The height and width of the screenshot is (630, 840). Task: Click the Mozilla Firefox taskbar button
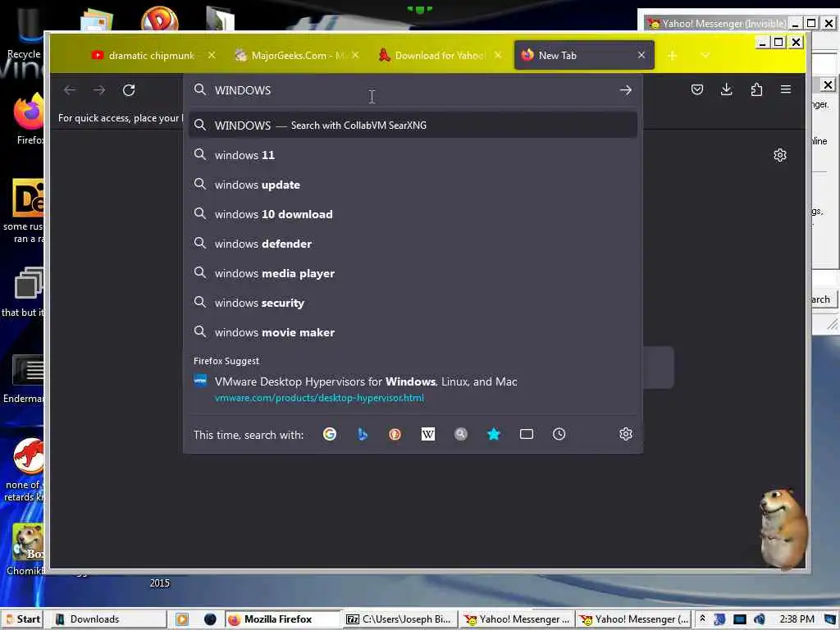click(x=282, y=619)
